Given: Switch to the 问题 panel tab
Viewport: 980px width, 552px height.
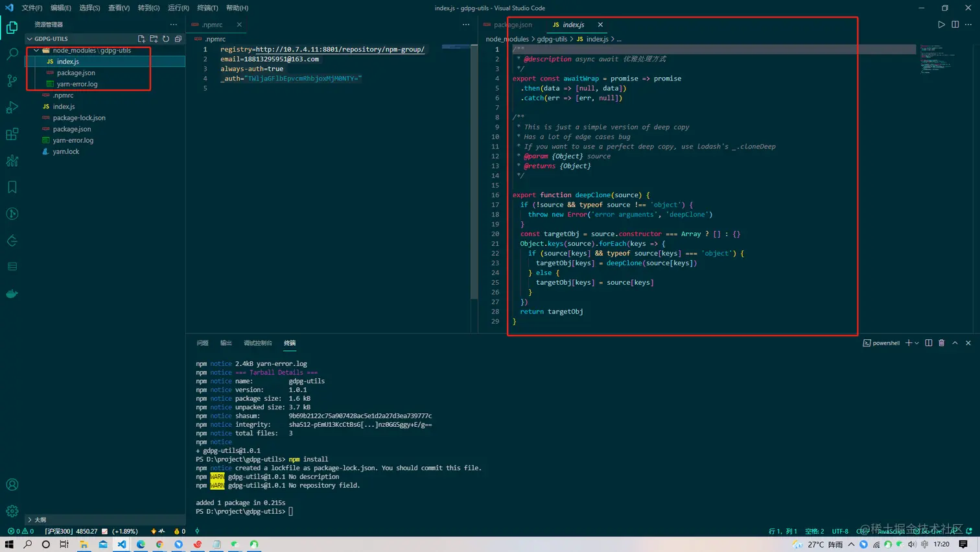Looking at the screenshot, I should point(202,343).
